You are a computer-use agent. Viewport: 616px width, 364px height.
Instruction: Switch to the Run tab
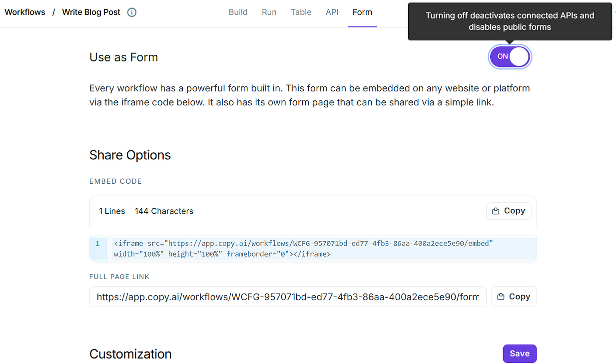(269, 12)
